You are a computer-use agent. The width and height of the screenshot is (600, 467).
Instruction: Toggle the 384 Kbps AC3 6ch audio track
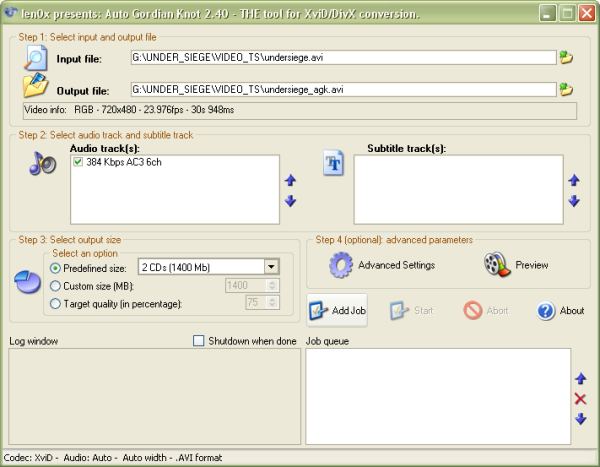(x=78, y=162)
